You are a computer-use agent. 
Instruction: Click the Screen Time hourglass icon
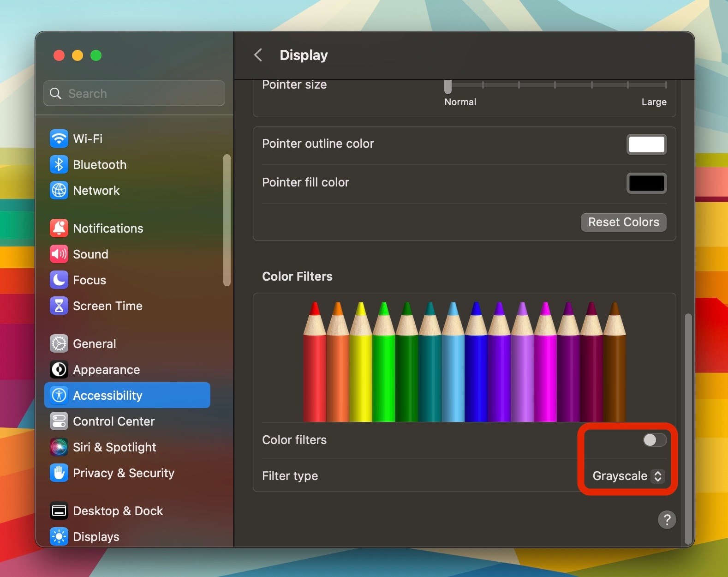pos(59,306)
